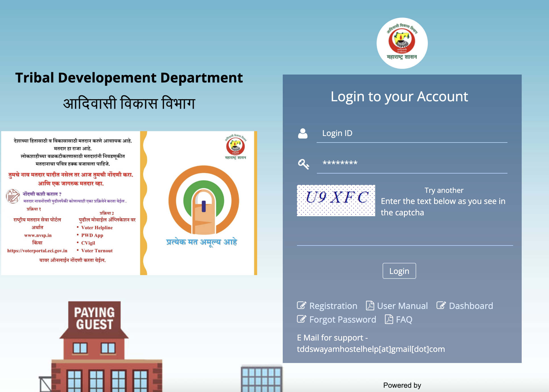Viewport: 549px width, 392px height.
Task: Open the FAQ link
Action: [404, 319]
